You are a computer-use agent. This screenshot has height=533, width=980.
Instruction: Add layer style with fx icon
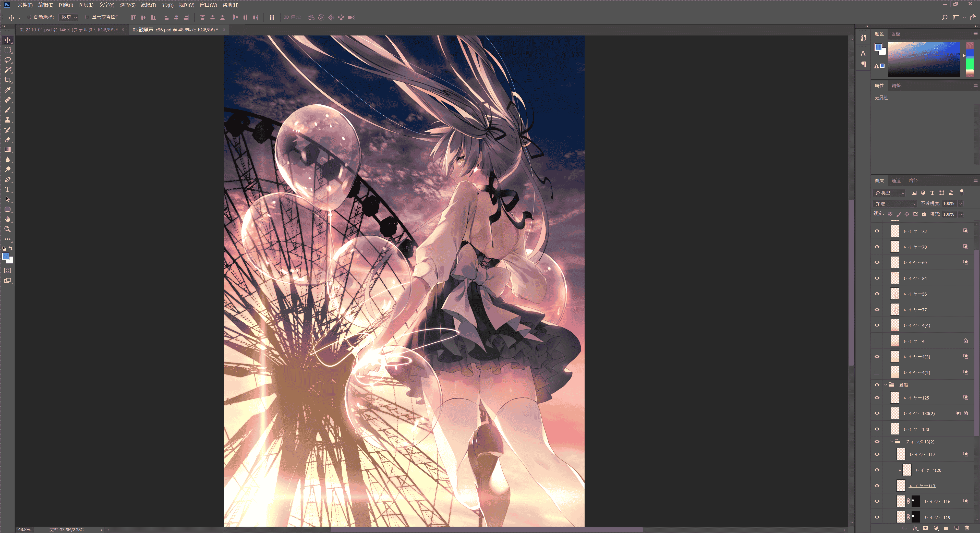(915, 528)
